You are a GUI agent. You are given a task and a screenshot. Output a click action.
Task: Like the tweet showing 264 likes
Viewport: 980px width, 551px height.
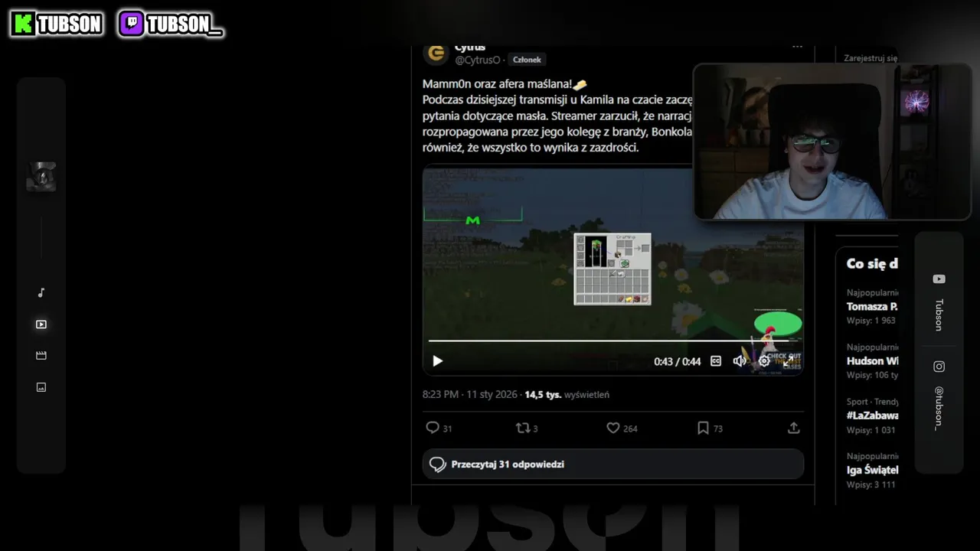click(x=612, y=428)
